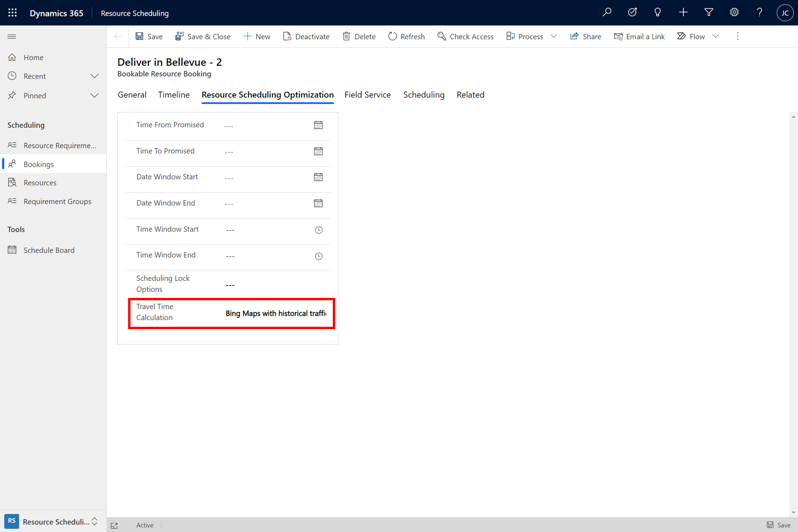Open the Related tab
Image resolution: width=798 pixels, height=532 pixels.
coord(470,95)
